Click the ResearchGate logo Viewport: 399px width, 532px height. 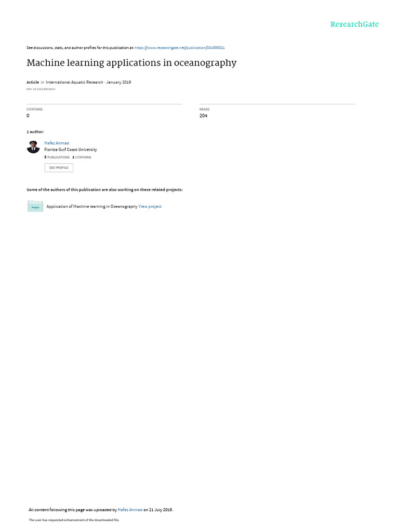coord(354,24)
